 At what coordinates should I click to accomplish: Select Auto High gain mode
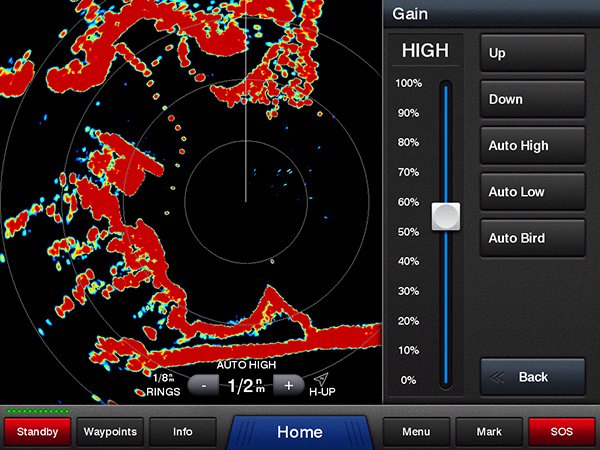532,146
